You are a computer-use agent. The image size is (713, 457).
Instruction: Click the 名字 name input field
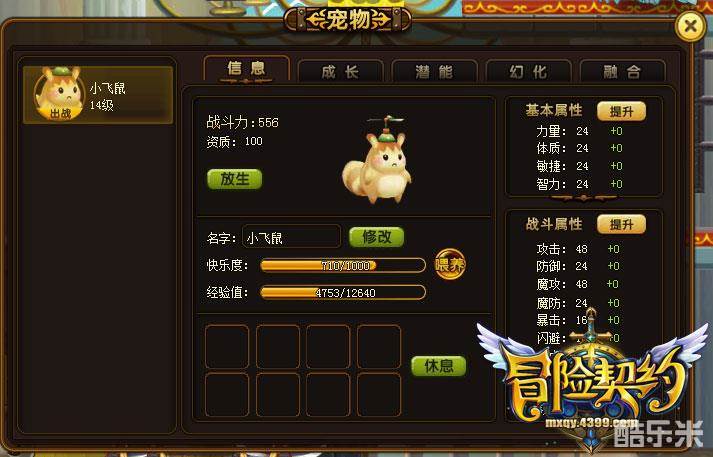[x=291, y=237]
